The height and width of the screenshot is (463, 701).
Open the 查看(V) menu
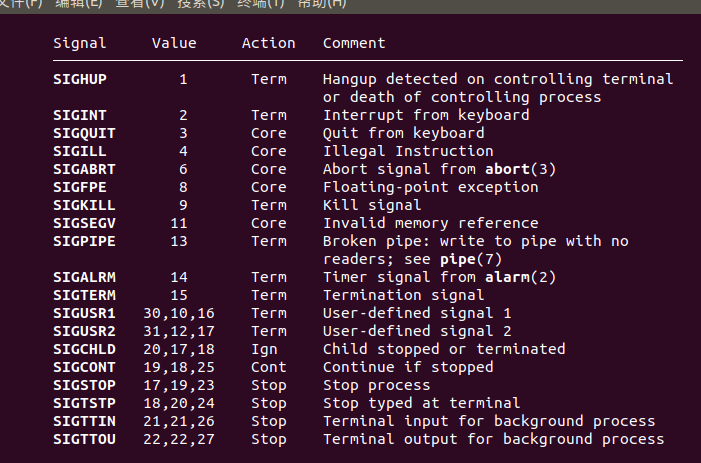[x=141, y=4]
